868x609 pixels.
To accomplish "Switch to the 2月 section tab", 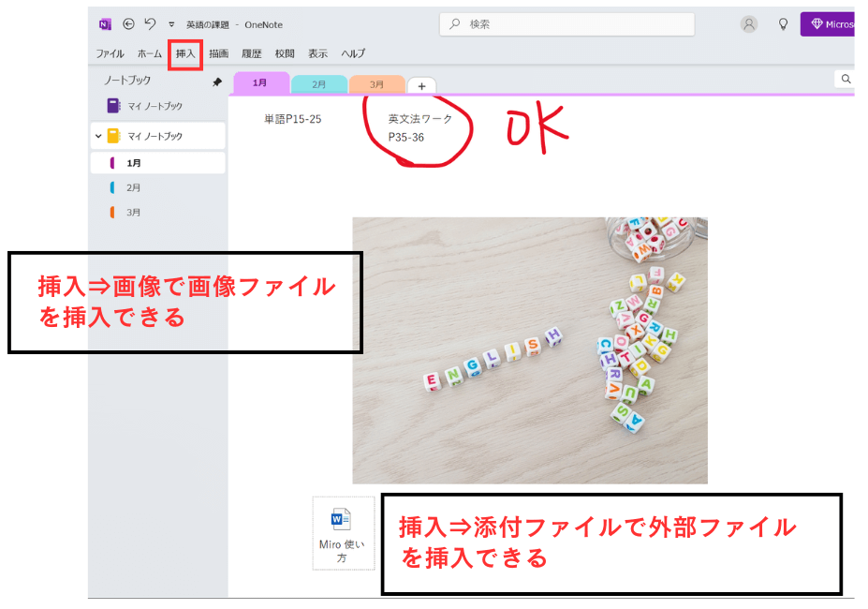I will click(318, 84).
